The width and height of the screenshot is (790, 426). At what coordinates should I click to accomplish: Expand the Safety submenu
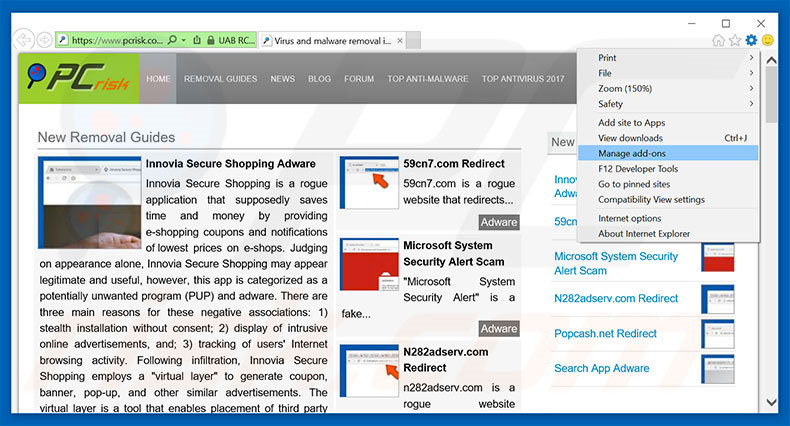pyautogui.click(x=668, y=104)
